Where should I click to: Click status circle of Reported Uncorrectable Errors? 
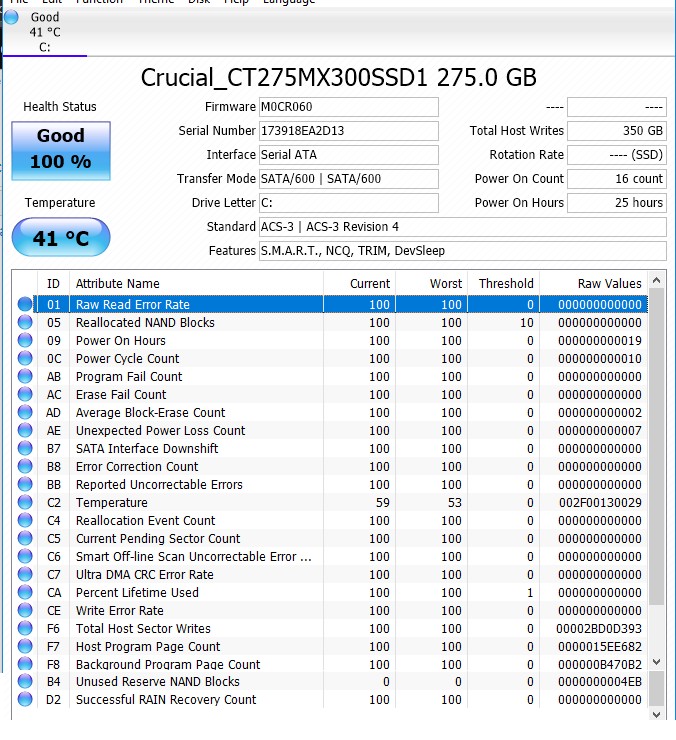point(25,484)
